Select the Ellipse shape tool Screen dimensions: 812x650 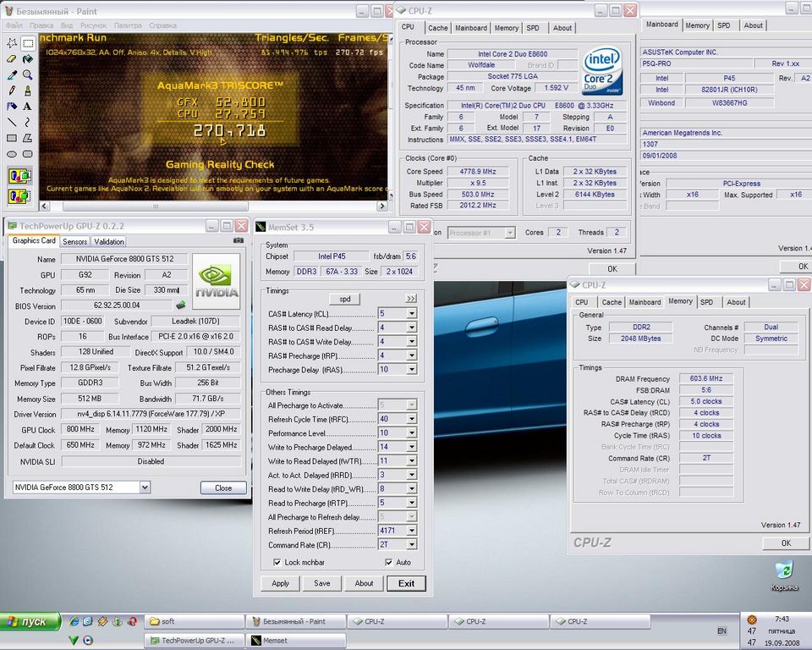[12, 154]
